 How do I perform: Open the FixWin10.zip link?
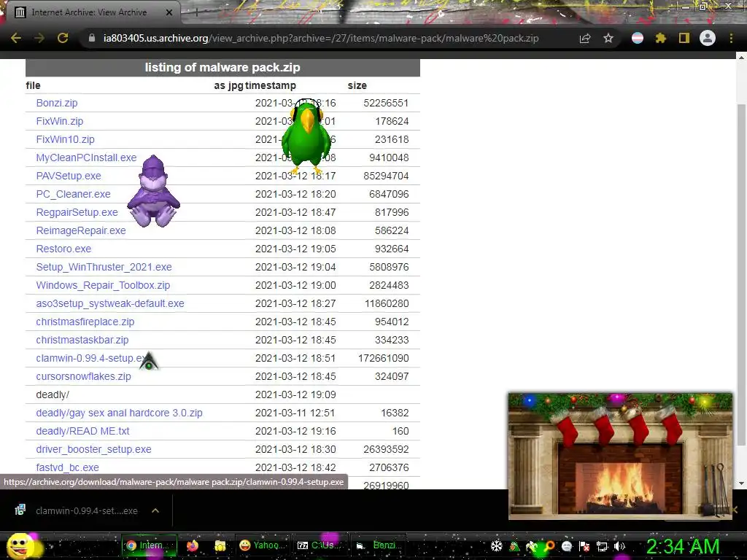(65, 139)
